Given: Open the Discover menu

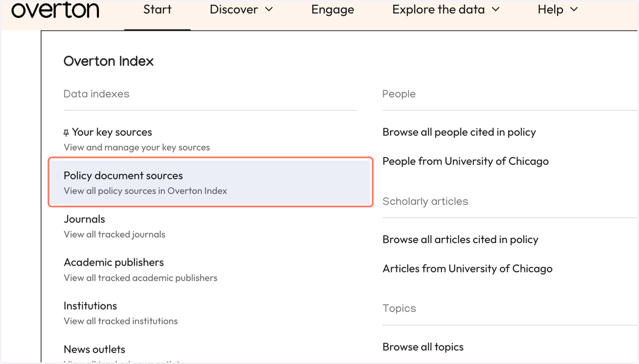Looking at the screenshot, I should (241, 10).
